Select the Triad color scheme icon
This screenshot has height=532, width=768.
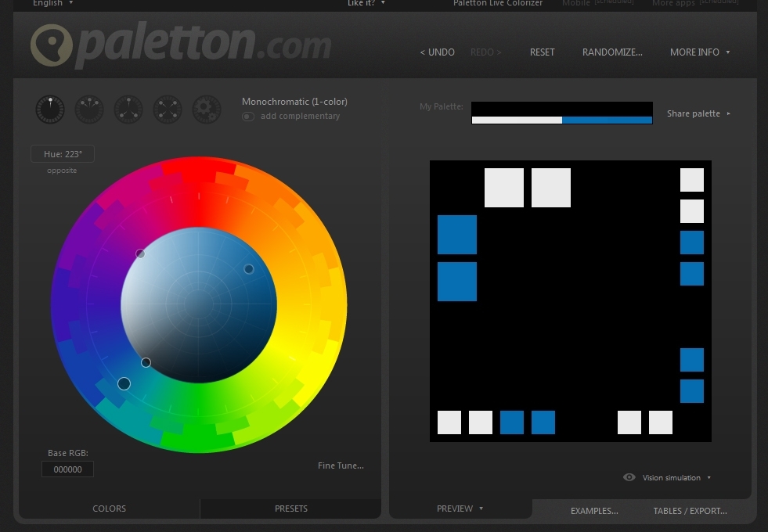(128, 110)
